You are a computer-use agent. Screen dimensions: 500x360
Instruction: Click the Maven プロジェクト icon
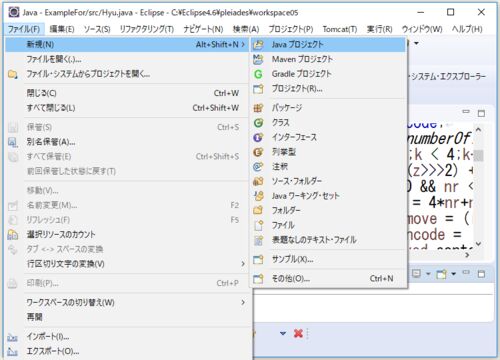[258, 59]
